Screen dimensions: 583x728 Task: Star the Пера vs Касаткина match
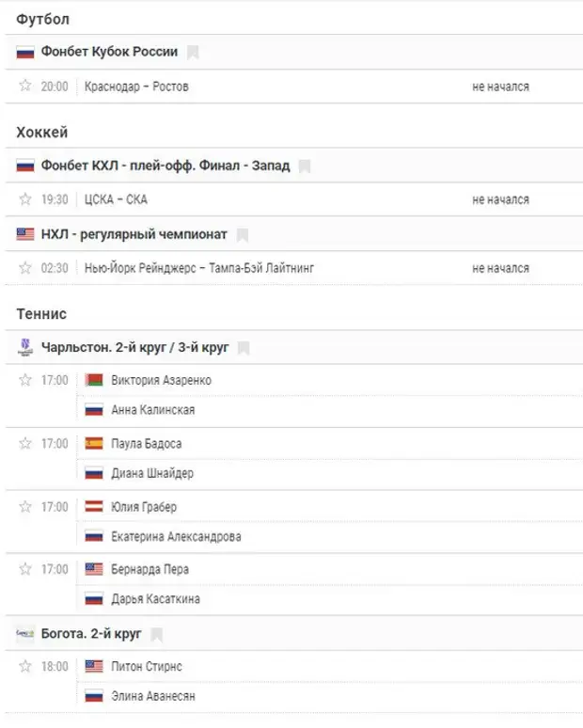point(25,569)
